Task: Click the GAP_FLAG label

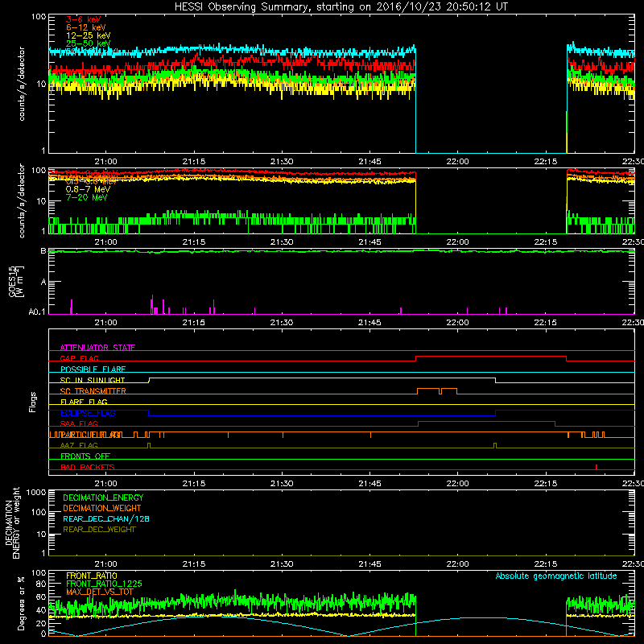Action: click(79, 358)
